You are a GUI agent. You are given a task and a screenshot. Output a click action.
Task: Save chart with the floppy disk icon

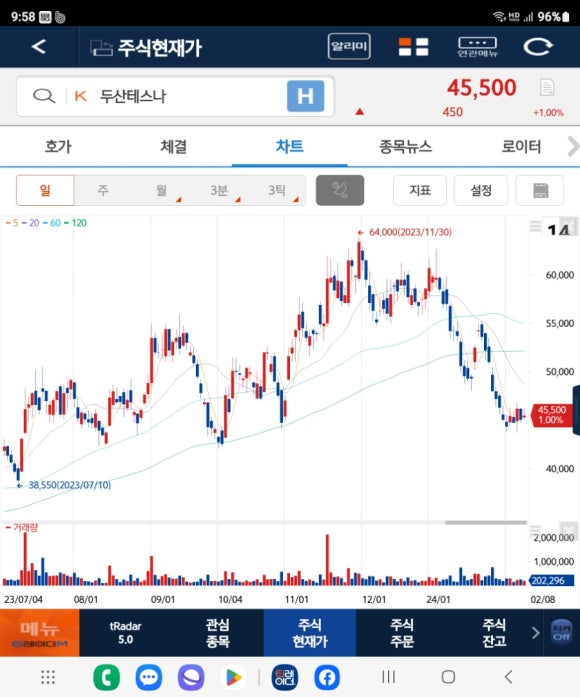[x=540, y=190]
